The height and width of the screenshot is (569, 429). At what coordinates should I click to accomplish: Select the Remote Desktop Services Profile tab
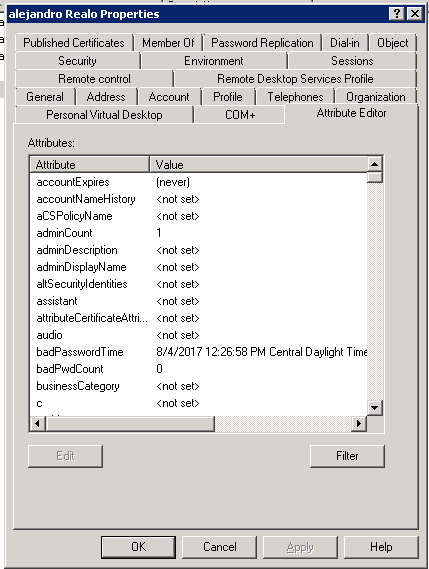[295, 79]
